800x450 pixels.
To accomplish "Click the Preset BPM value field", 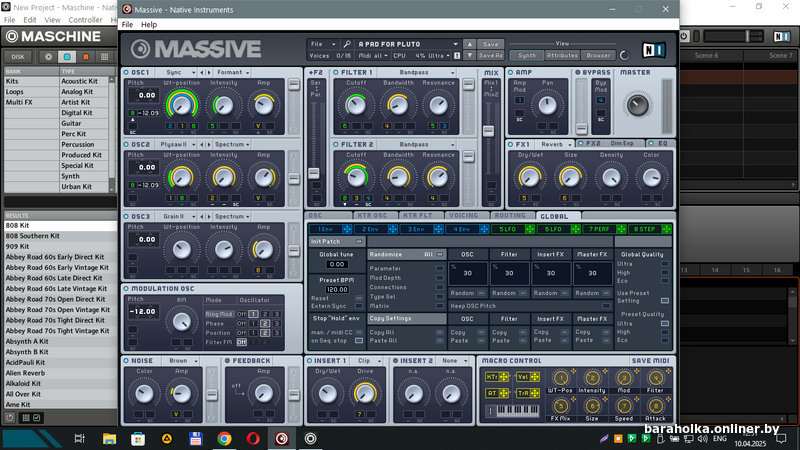I will click(337, 289).
